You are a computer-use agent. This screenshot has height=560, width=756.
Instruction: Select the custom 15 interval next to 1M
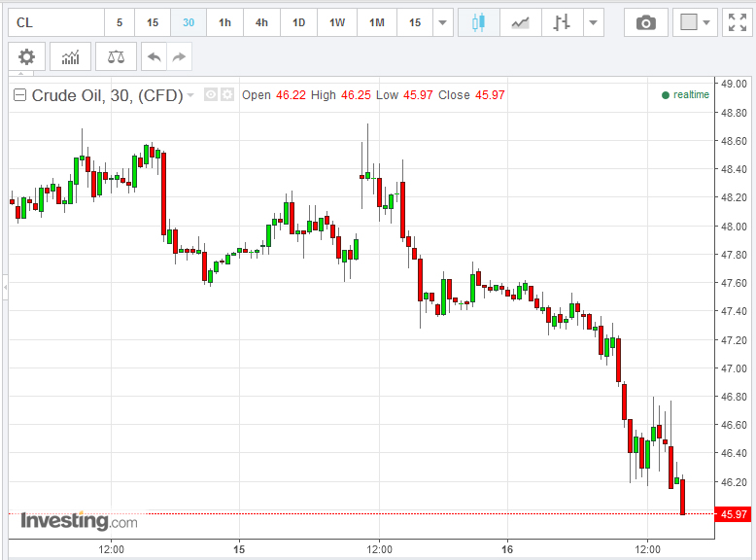[415, 22]
